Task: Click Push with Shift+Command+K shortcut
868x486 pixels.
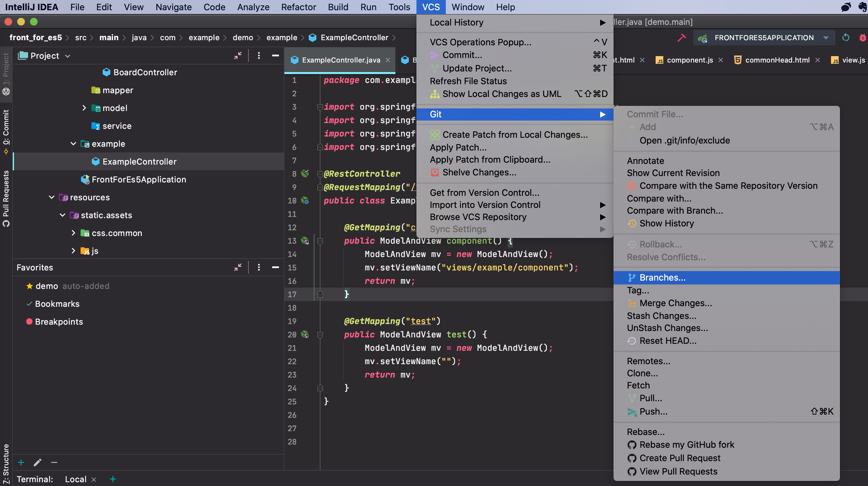Action: click(x=653, y=411)
